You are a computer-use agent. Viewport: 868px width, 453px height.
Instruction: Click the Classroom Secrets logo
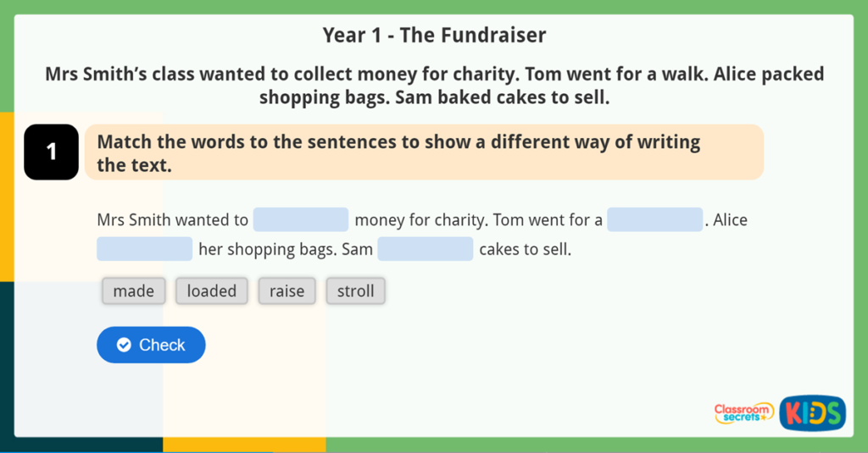click(743, 413)
